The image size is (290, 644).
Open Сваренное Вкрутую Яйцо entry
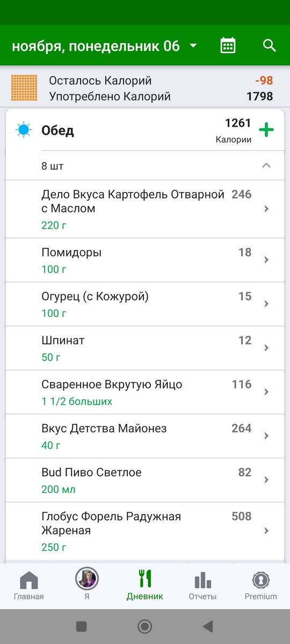[145, 392]
